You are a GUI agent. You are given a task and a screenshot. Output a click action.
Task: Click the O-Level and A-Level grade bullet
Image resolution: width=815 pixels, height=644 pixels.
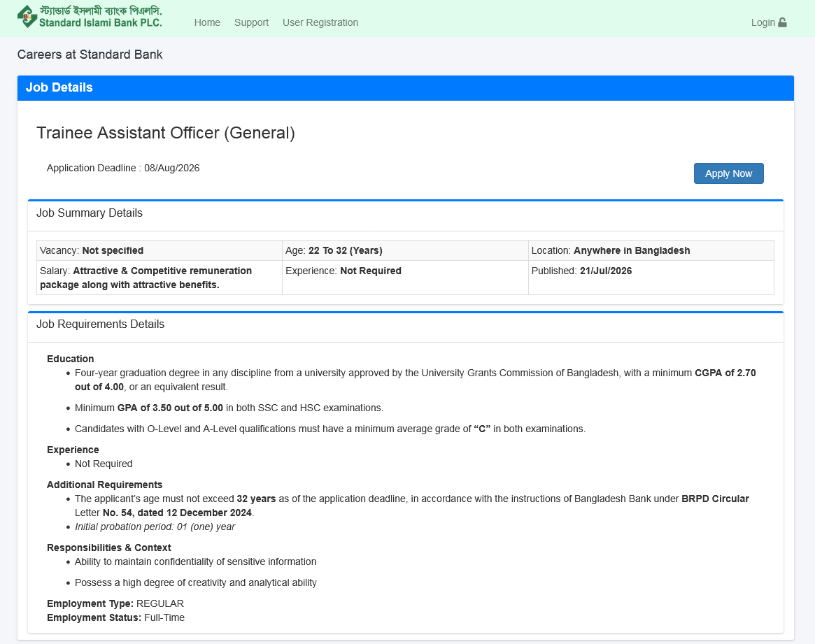(329, 429)
